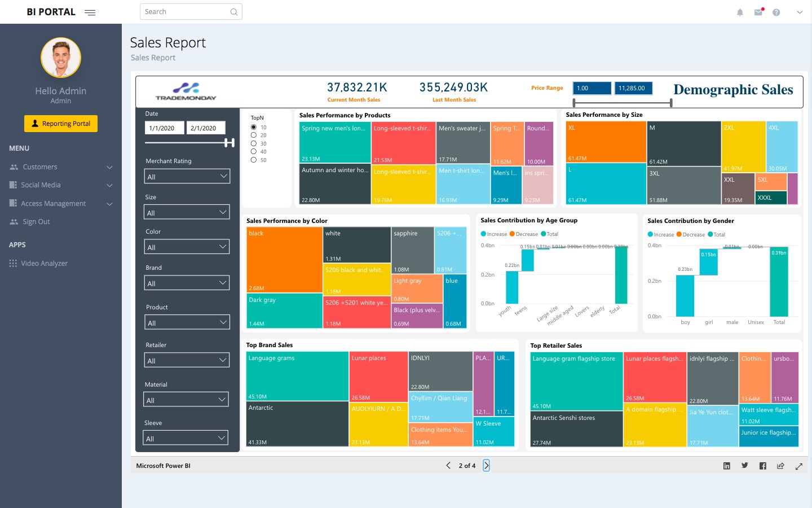Click the hamburger menu icon beside BI PORTAL
The image size is (812, 508).
tap(90, 12)
